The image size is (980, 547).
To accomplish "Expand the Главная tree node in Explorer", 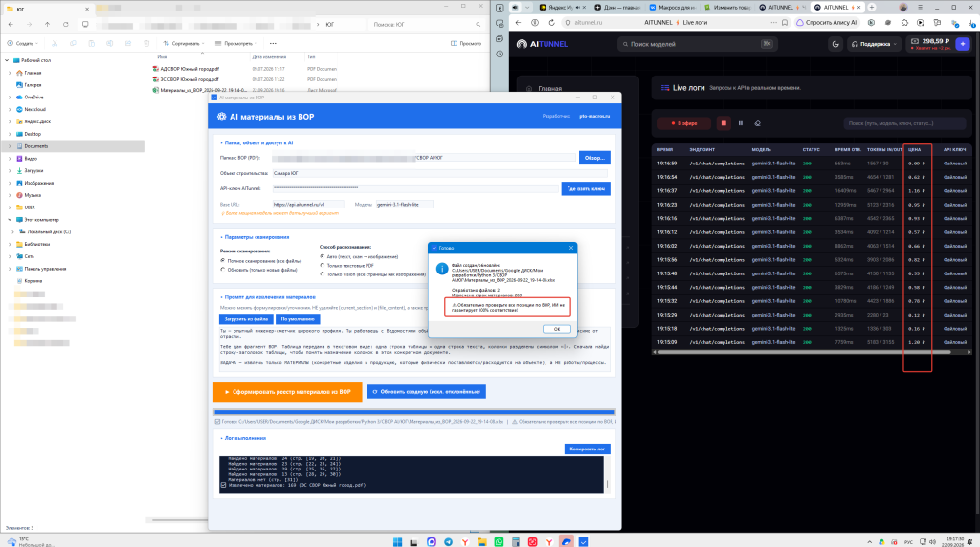I will pos(10,73).
